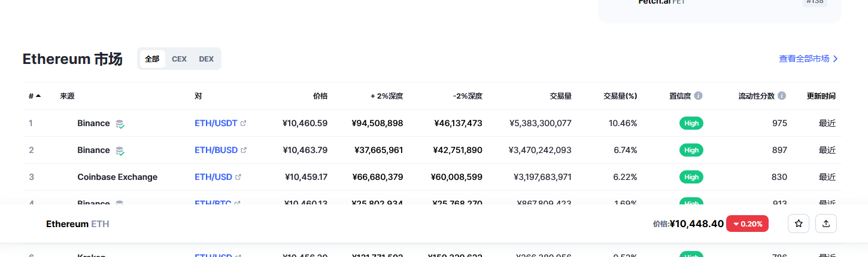Add Ethereum to watchlist with star icon
The image size is (868, 257).
tap(799, 224)
